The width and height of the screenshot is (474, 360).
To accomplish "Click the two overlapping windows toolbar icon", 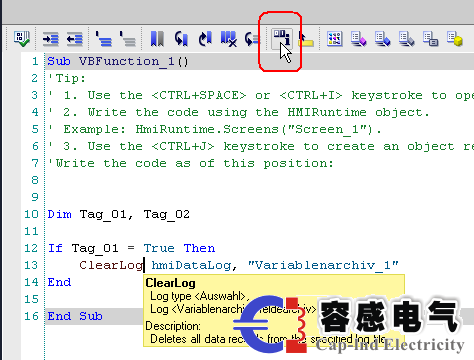I will (x=430, y=39).
